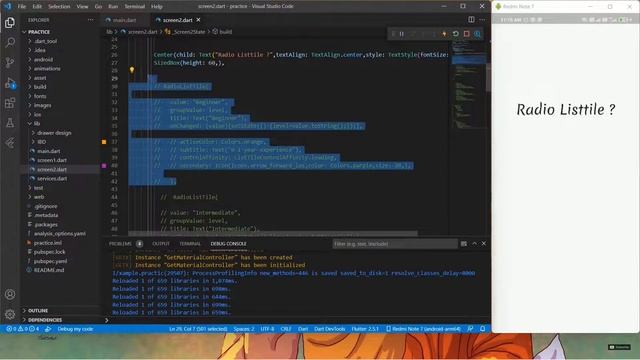Open analysis_options.yaml in the explorer

click(x=60, y=233)
